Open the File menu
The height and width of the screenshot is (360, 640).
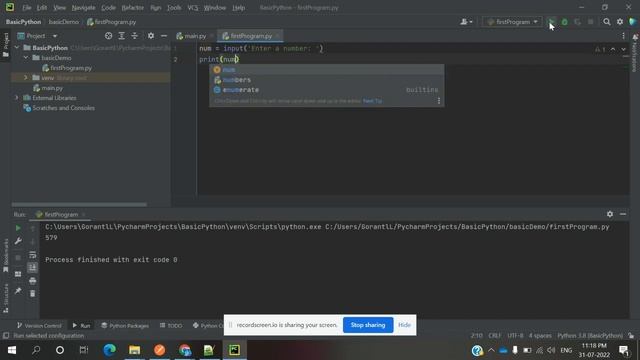[x=27, y=7]
